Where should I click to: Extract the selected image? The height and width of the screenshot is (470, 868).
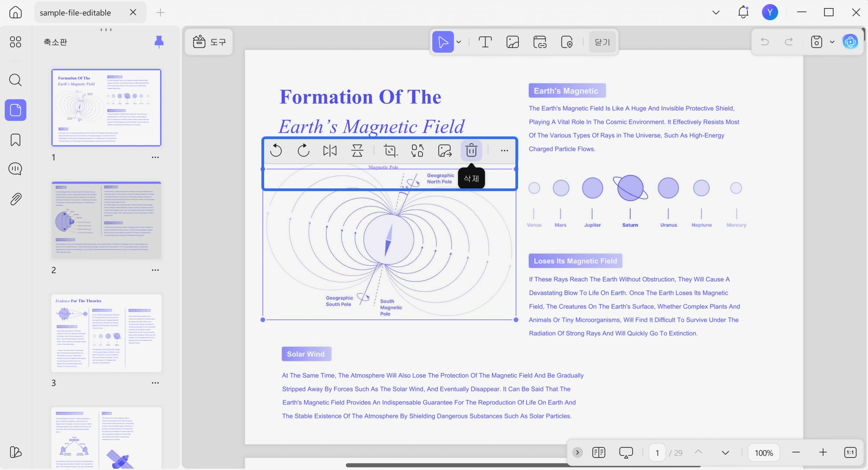tap(445, 150)
